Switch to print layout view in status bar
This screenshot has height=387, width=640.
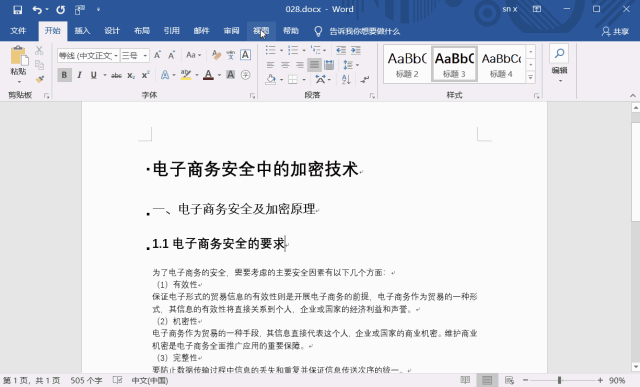pos(487,380)
